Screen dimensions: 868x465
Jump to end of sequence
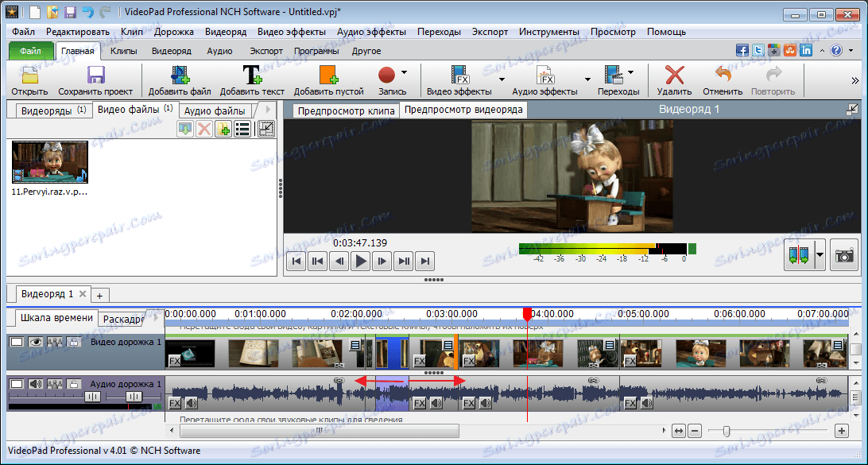coord(424,261)
